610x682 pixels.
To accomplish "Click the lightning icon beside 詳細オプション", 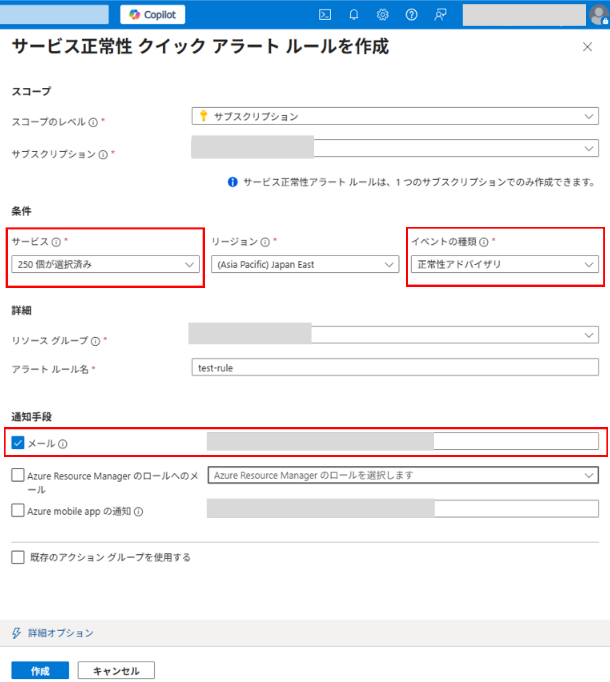I will point(17,633).
